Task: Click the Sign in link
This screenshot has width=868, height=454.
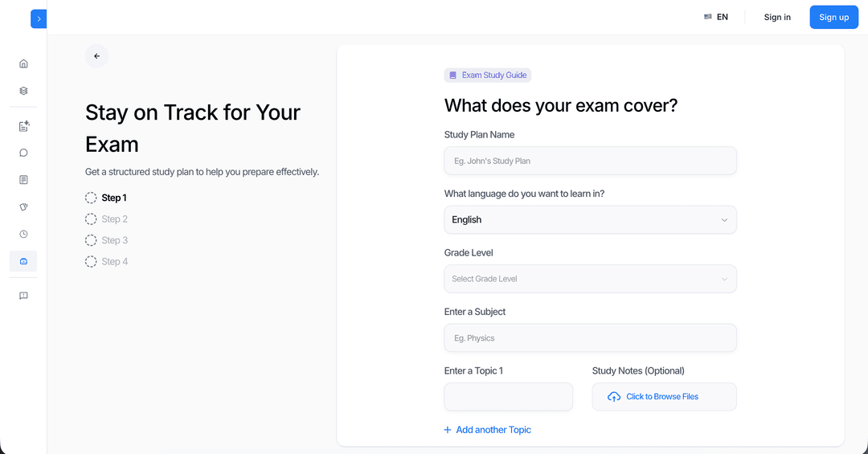Action: (777, 17)
